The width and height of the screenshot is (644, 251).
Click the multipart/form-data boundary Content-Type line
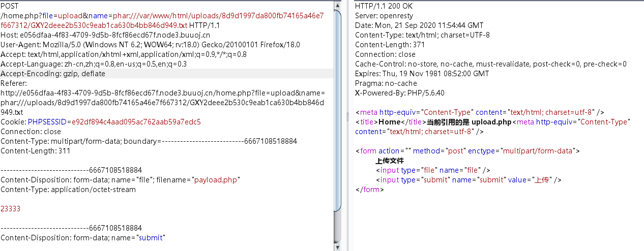click(x=149, y=141)
